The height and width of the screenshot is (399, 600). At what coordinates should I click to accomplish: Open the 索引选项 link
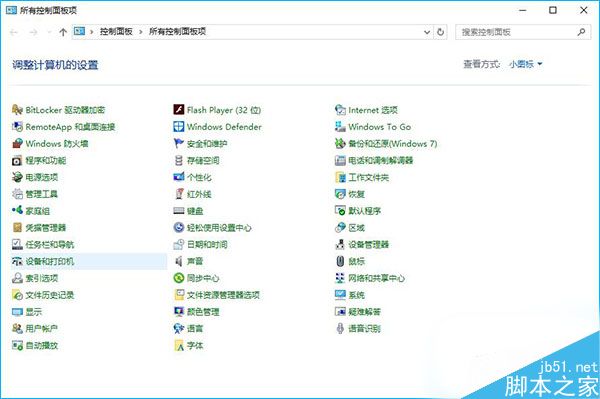tap(42, 278)
